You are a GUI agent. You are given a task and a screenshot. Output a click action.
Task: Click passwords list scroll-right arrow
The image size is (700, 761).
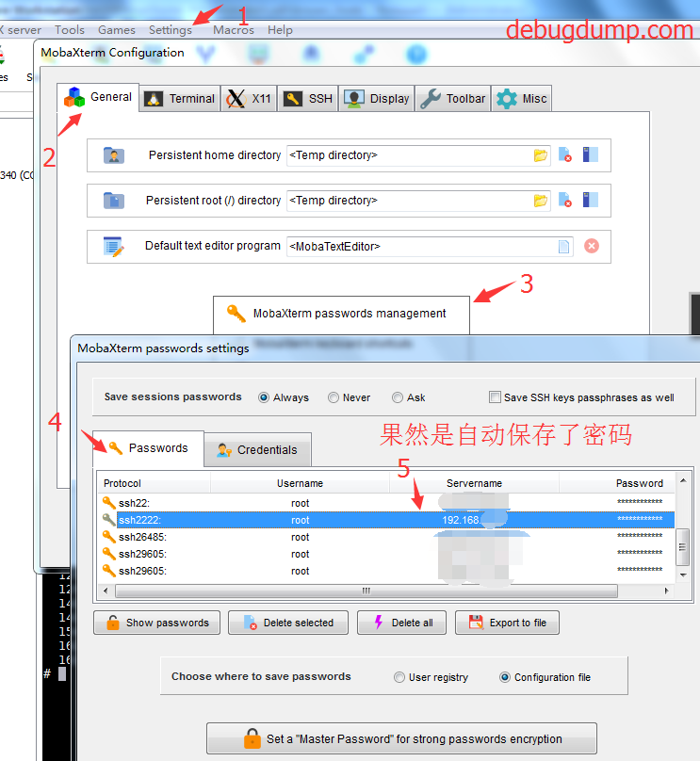click(x=666, y=591)
